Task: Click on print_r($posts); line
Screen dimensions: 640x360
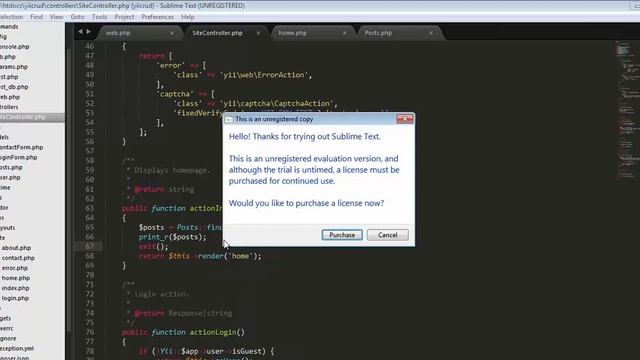Action: [x=172, y=237]
